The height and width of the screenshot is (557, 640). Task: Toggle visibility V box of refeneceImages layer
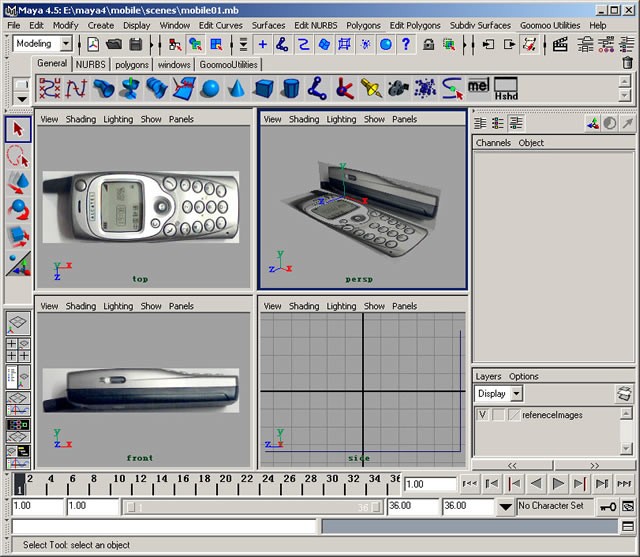[x=482, y=415]
